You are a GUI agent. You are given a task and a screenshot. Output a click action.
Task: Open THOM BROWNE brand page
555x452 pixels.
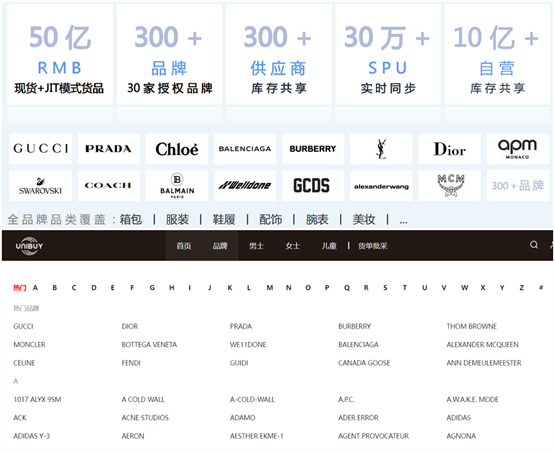pos(471,326)
